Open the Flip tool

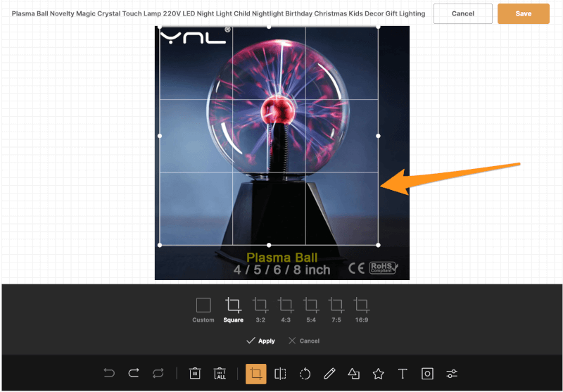click(280, 374)
